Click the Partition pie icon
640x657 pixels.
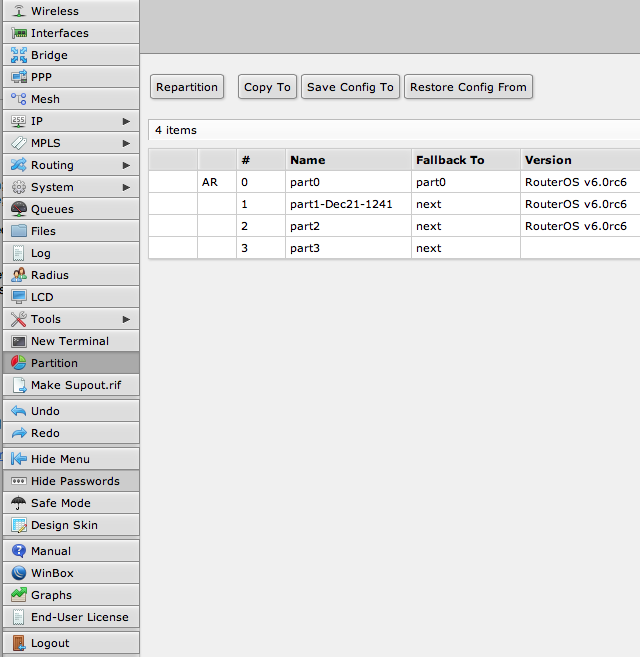click(x=19, y=363)
